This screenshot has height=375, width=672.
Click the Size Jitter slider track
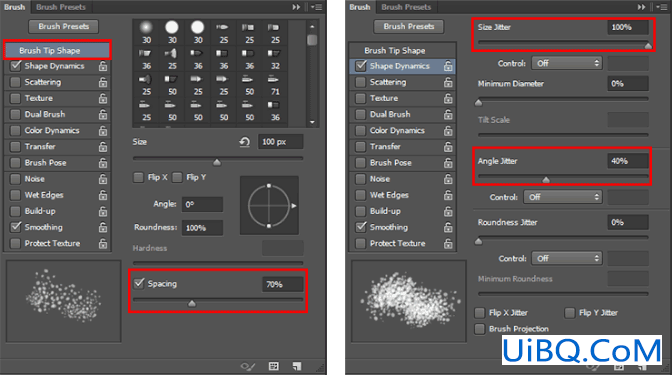(563, 42)
